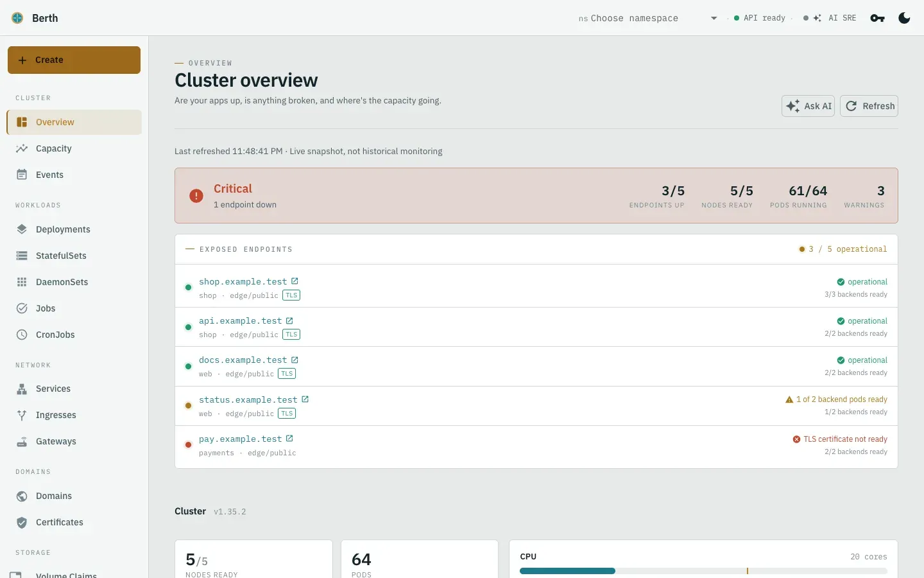This screenshot has width=924, height=578.
Task: Open the AI SRE sparkle status
Action: pos(830,18)
